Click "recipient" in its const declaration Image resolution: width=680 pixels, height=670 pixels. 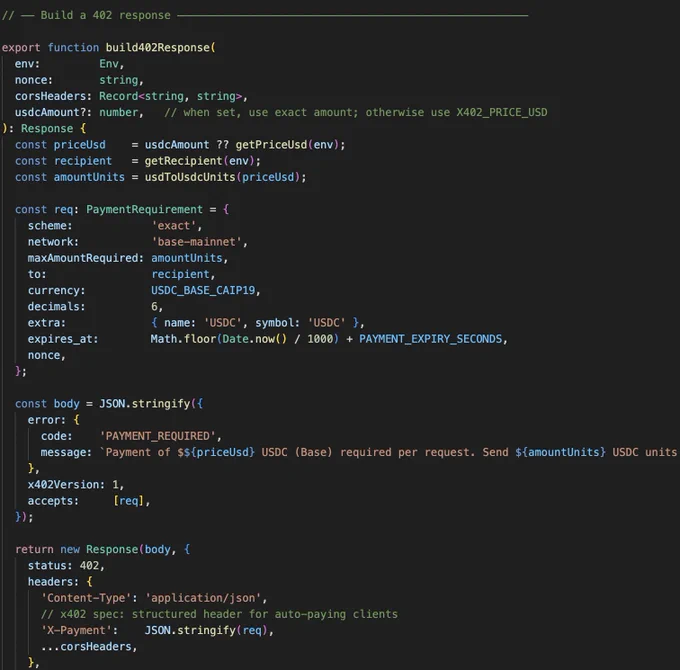(83, 161)
